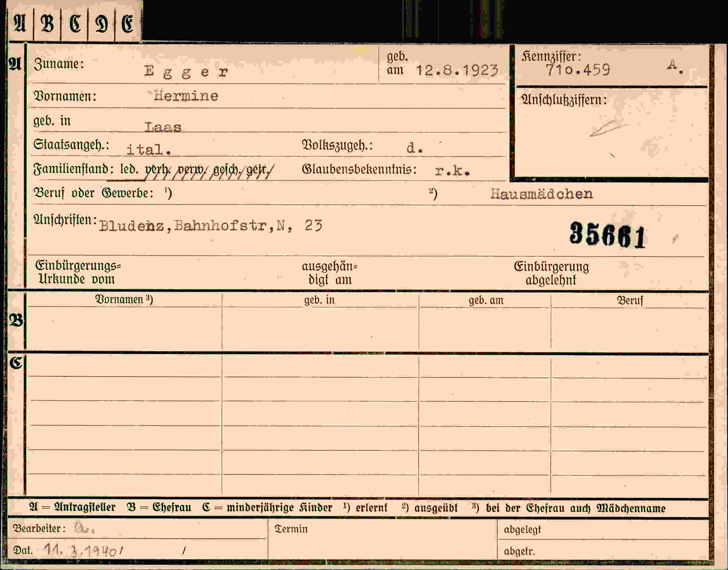Image resolution: width=728 pixels, height=570 pixels.
Task: Click the 'Glaubensbekenntnis:' label
Action: [x=359, y=169]
